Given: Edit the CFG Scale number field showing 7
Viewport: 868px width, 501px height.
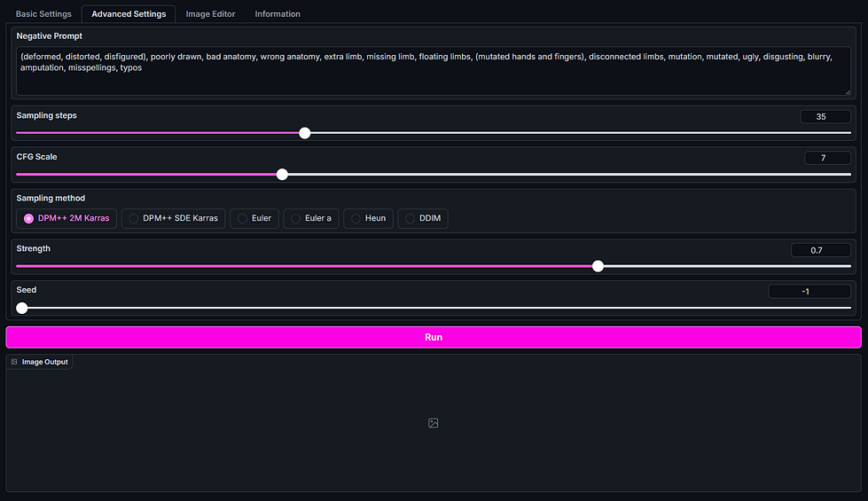Looking at the screenshot, I should [827, 158].
